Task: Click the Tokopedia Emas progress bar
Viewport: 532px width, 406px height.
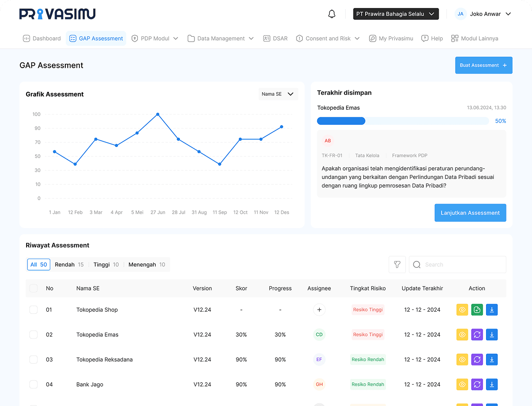Action: click(402, 121)
